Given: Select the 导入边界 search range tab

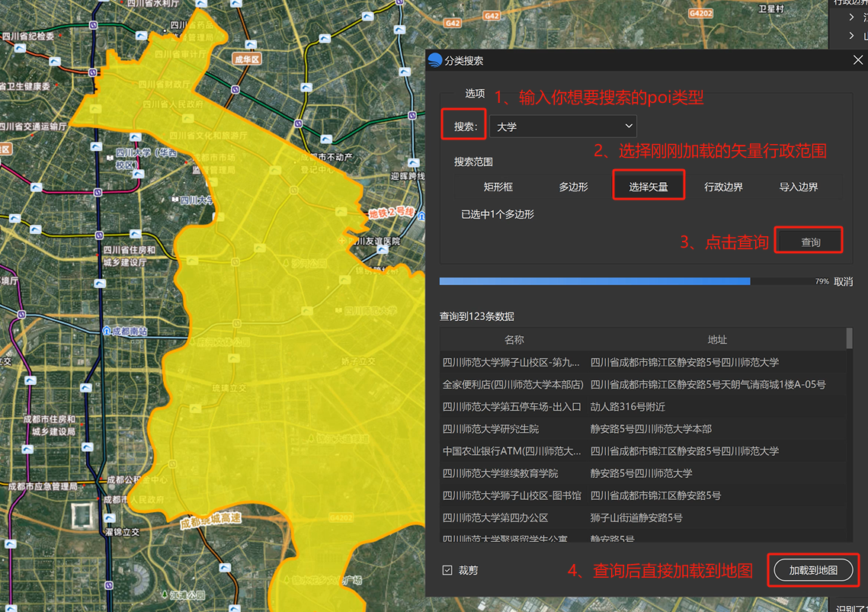Looking at the screenshot, I should click(x=798, y=187).
